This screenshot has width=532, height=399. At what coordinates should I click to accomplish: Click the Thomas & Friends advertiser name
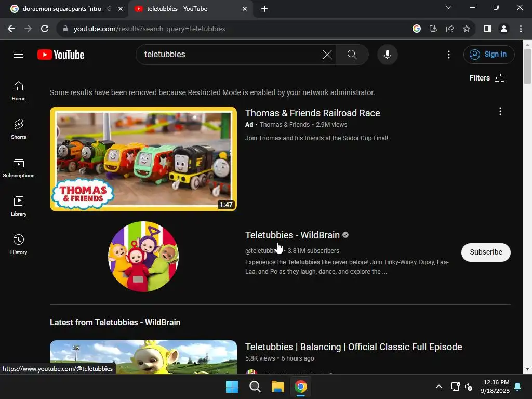285,125
